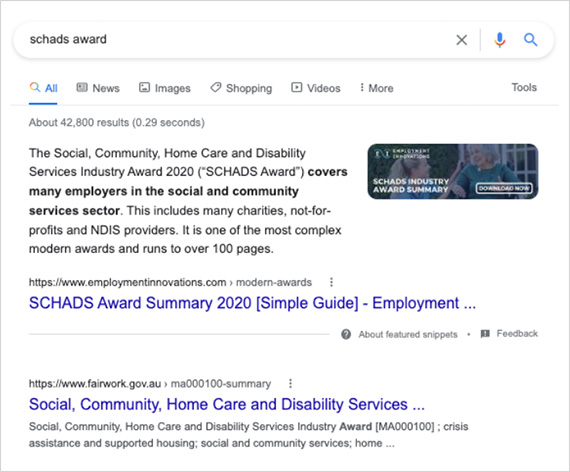Open SCHADS Award Summary 2020 link
This screenshot has width=570, height=472.
252,303
